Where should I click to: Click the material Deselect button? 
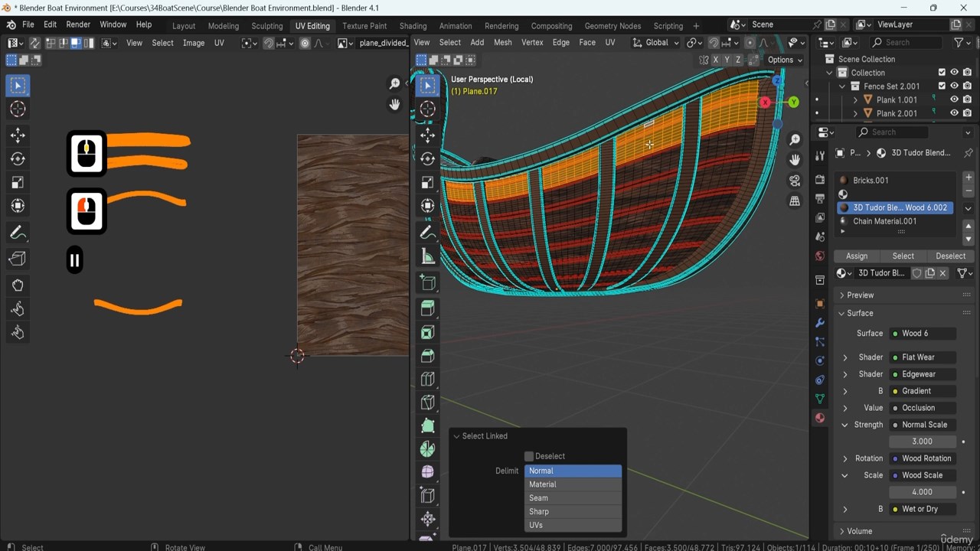[x=950, y=256]
